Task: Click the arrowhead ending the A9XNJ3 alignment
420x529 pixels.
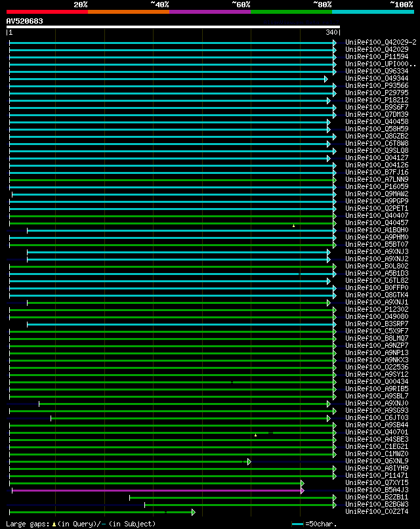Action: click(x=329, y=252)
